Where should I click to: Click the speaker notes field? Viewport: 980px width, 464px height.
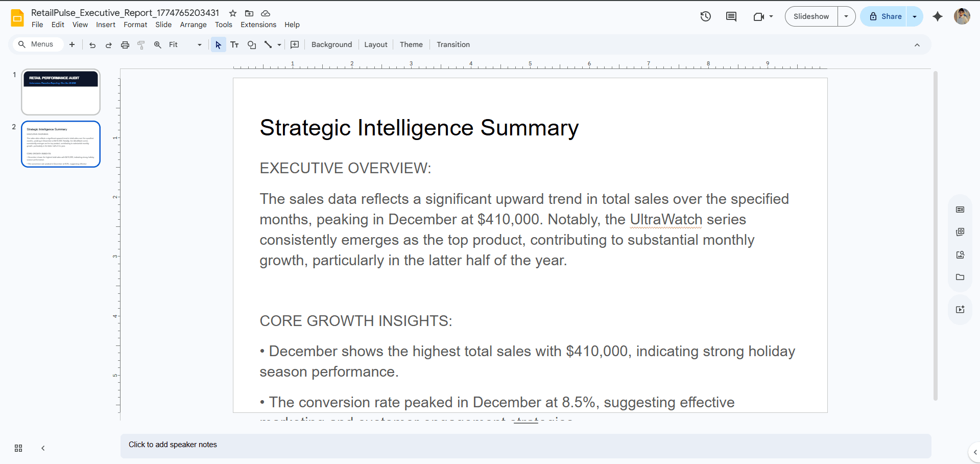[525, 446]
